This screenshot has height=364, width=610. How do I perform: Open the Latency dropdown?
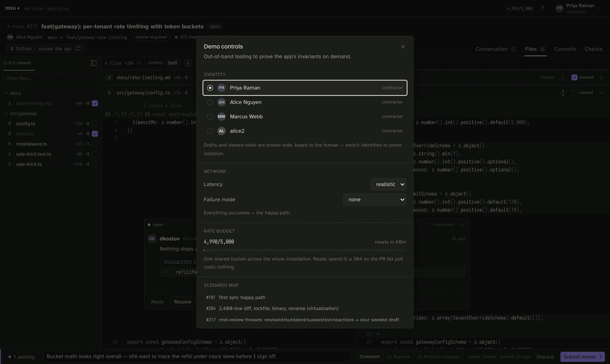coord(388,184)
